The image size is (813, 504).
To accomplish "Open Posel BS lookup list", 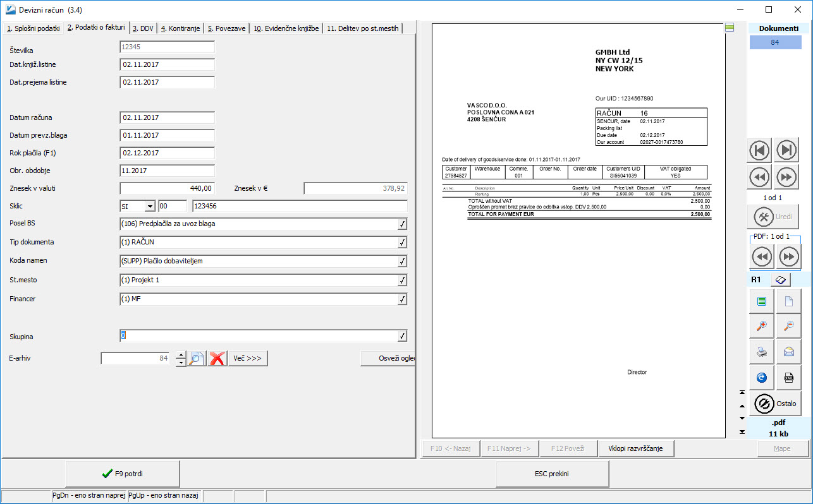I will pyautogui.click(x=402, y=224).
